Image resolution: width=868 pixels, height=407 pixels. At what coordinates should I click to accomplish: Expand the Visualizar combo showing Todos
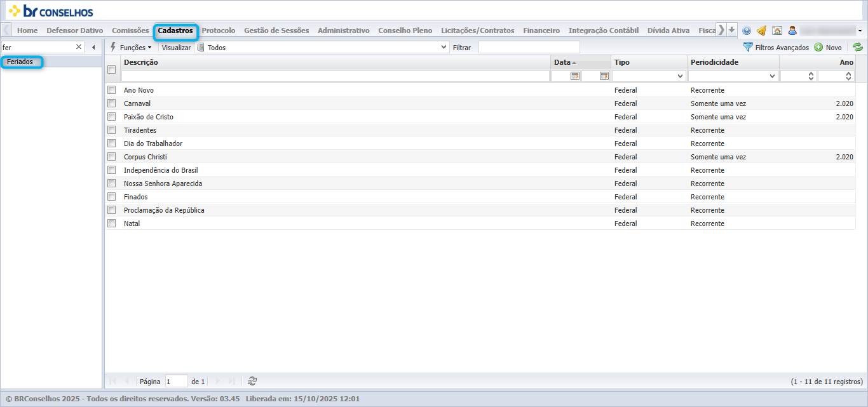point(444,47)
